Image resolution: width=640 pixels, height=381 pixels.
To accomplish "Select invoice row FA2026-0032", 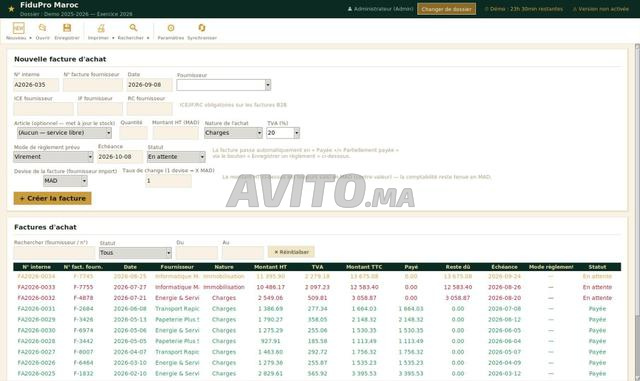I will tap(317, 298).
